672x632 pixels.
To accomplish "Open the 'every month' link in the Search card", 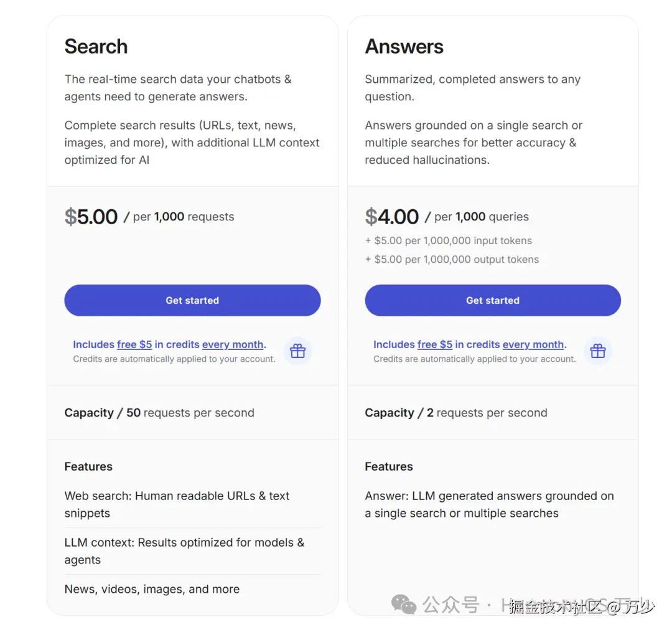I will point(233,344).
